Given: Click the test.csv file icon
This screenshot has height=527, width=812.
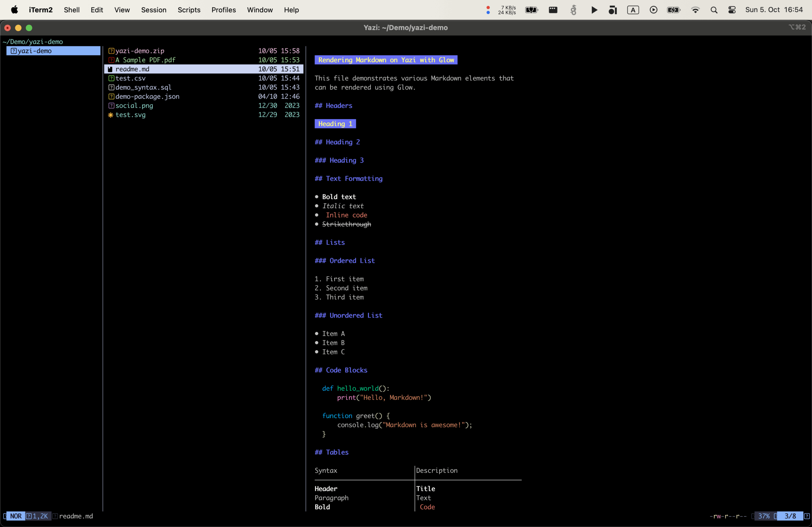Looking at the screenshot, I should click(x=111, y=78).
